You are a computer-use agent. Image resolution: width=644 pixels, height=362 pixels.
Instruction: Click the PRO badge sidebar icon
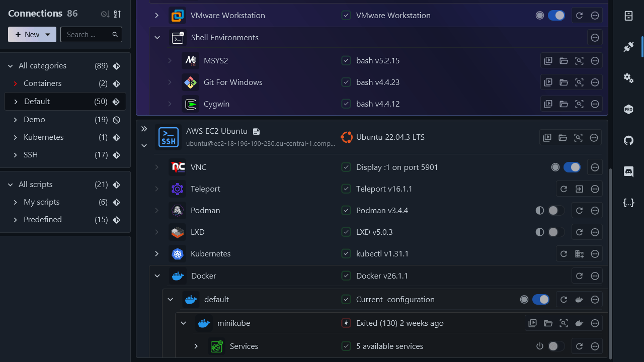point(628,109)
